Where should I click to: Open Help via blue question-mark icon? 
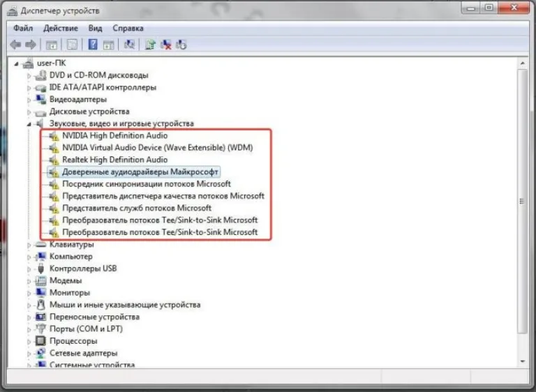93,45
